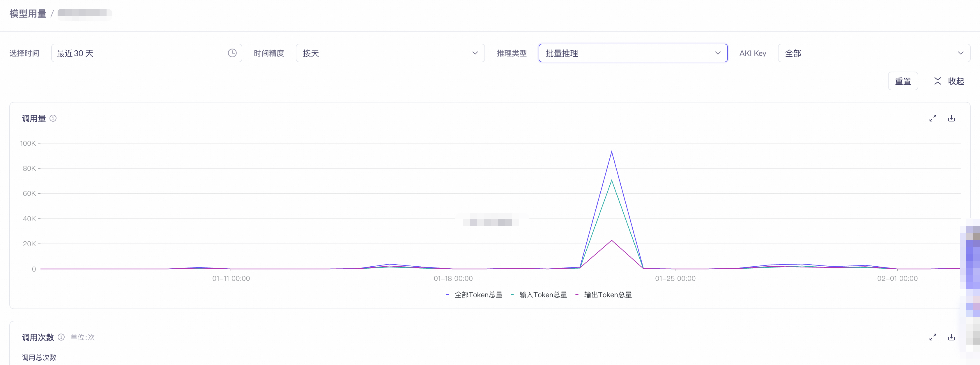980x365 pixels.
Task: Go to 模型用量 breadcrumb
Action: click(x=28, y=14)
